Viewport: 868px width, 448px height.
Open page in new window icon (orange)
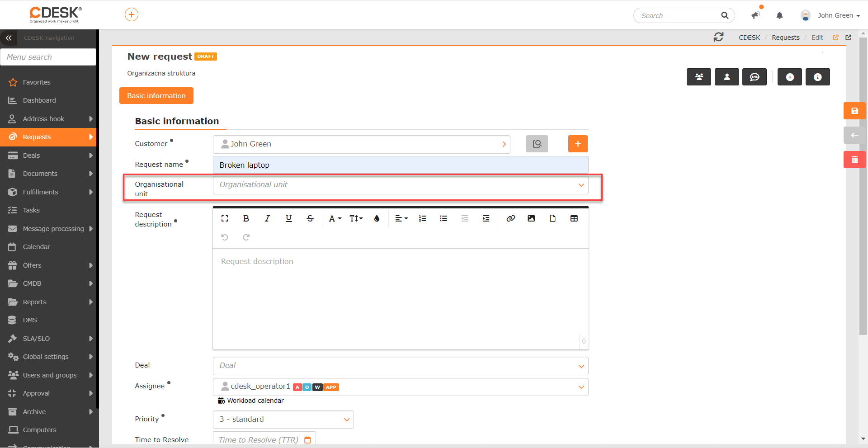(835, 38)
